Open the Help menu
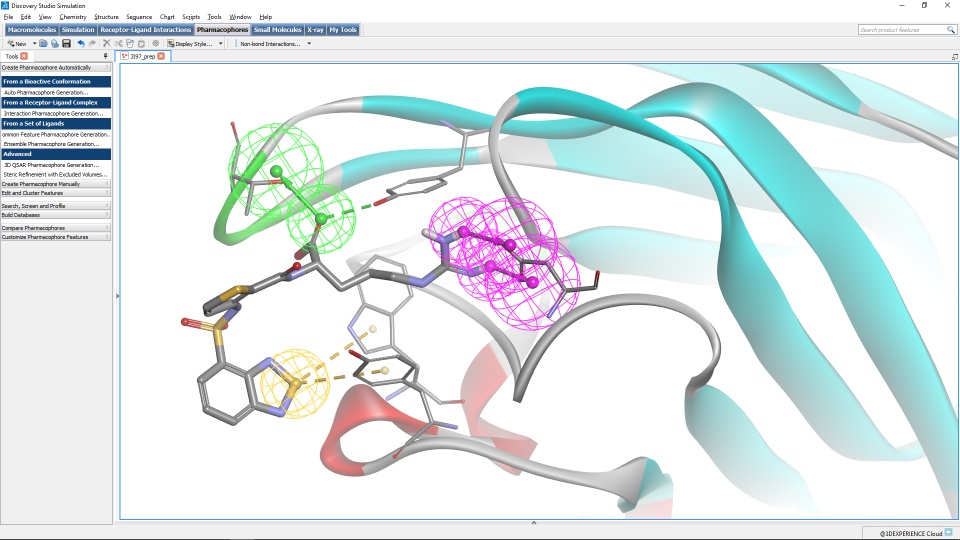 tap(266, 17)
